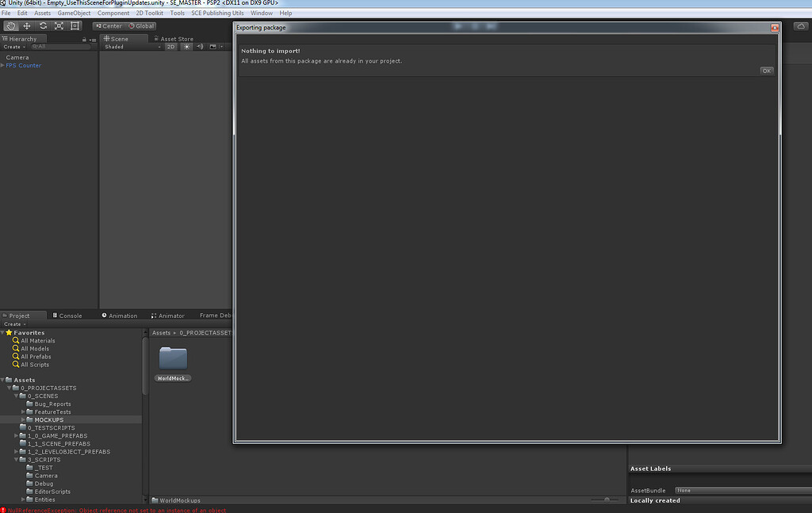This screenshot has height=513, width=812.
Task: Switch to Global coordinate space
Action: pyautogui.click(x=141, y=25)
